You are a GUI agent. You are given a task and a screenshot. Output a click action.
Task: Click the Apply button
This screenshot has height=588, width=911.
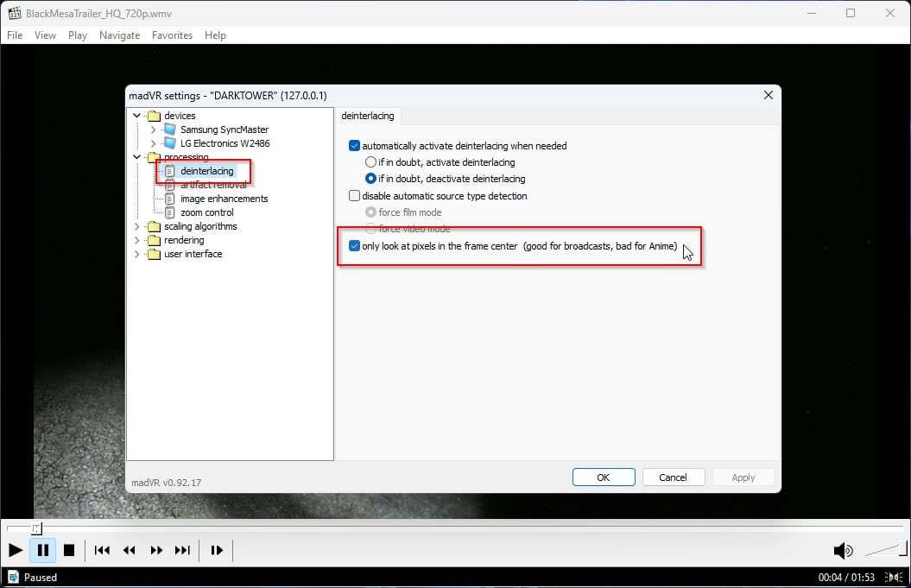tap(743, 477)
